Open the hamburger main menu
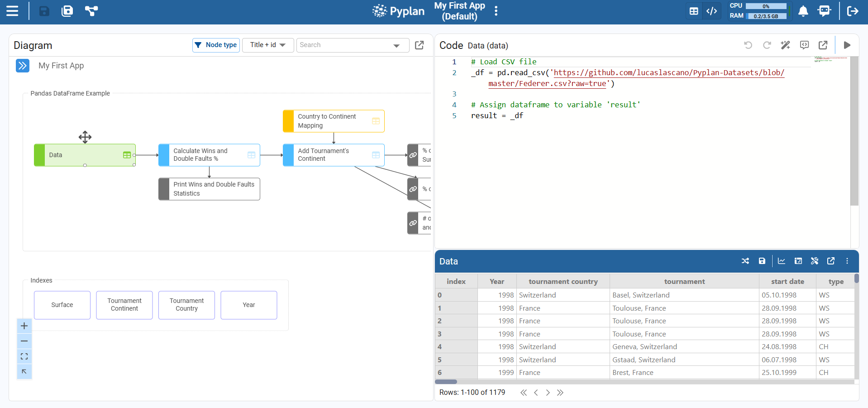The width and height of the screenshot is (868, 408). pos(12,11)
